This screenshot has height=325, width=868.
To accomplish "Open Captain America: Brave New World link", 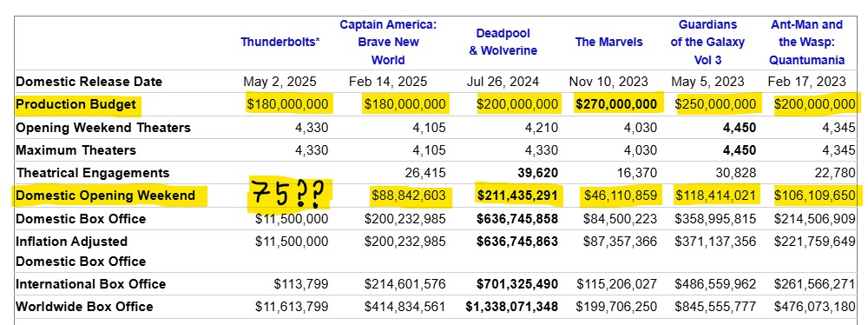I will [388, 43].
